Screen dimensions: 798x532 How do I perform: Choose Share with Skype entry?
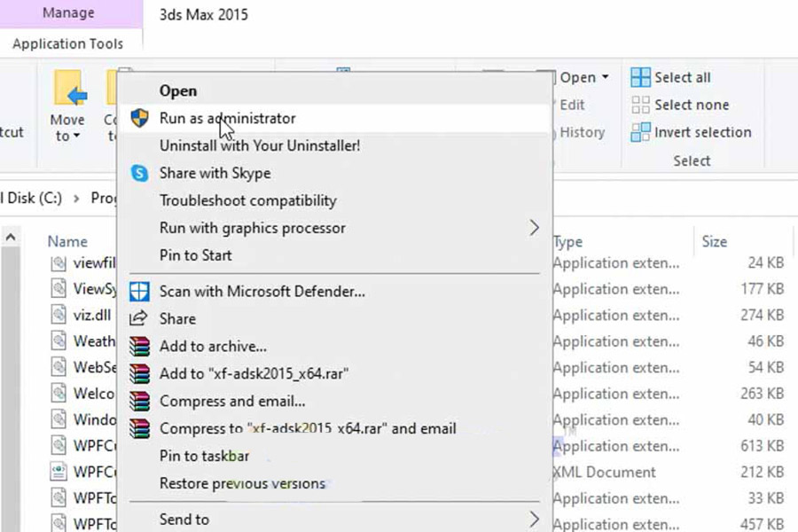coord(335,173)
